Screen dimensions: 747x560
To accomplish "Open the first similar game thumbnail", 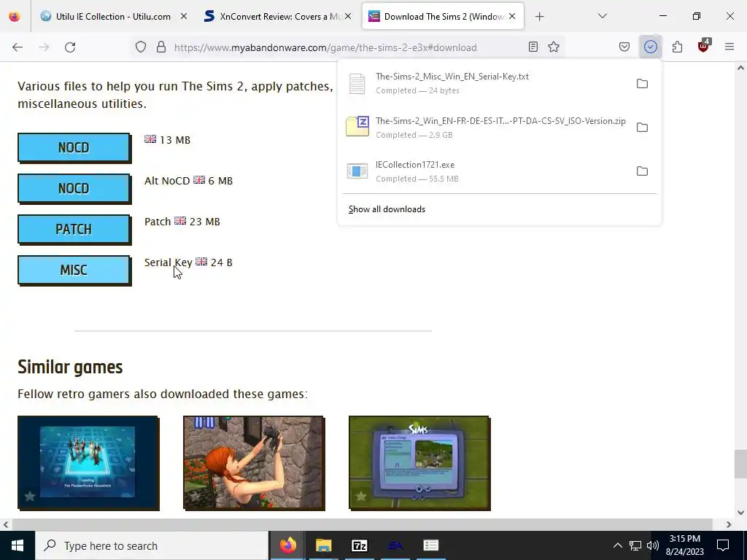I will pyautogui.click(x=88, y=463).
